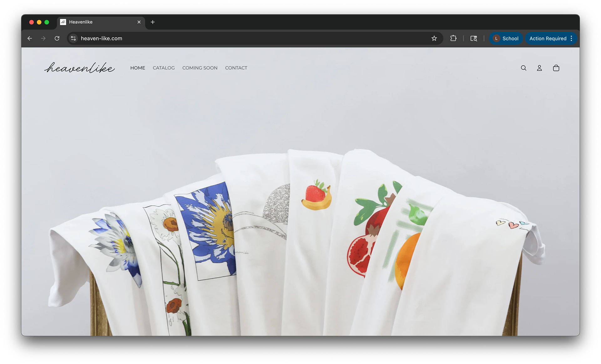The image size is (601, 364).
Task: Open a new browser tab
Action: point(153,22)
